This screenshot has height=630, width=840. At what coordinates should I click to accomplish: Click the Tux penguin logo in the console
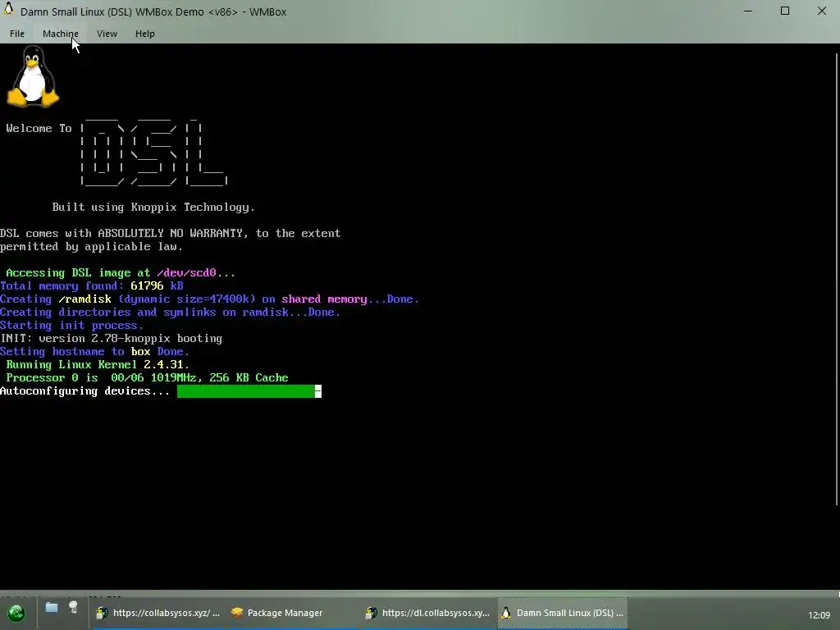(33, 76)
